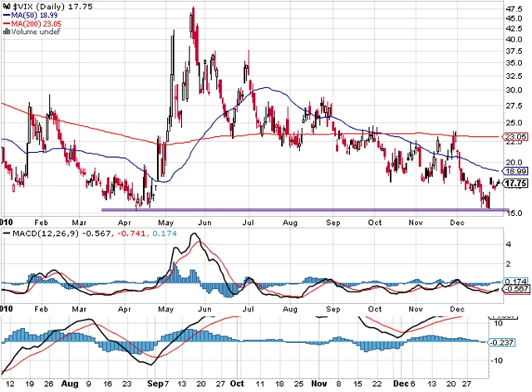Screen dimensions: 532x392
Task: Click the 17.75 last price tag
Action: 517,184
